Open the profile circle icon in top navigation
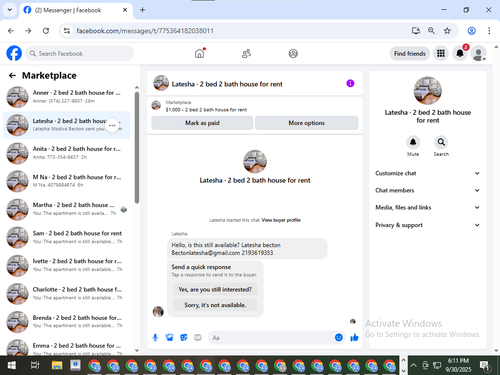The height and width of the screenshot is (375, 500). pos(293,53)
